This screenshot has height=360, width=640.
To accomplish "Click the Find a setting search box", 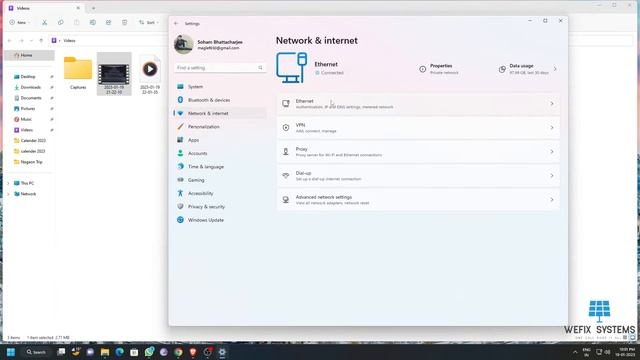I will [220, 68].
